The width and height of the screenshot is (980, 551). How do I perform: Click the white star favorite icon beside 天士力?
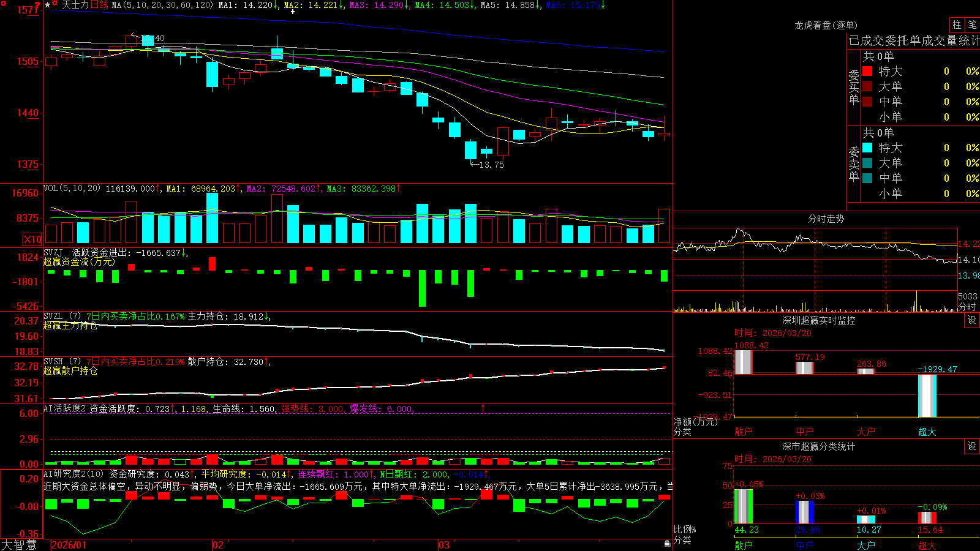[x=48, y=5]
